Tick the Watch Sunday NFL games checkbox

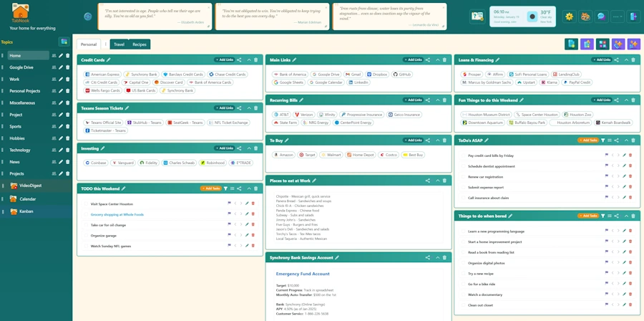tap(86, 246)
